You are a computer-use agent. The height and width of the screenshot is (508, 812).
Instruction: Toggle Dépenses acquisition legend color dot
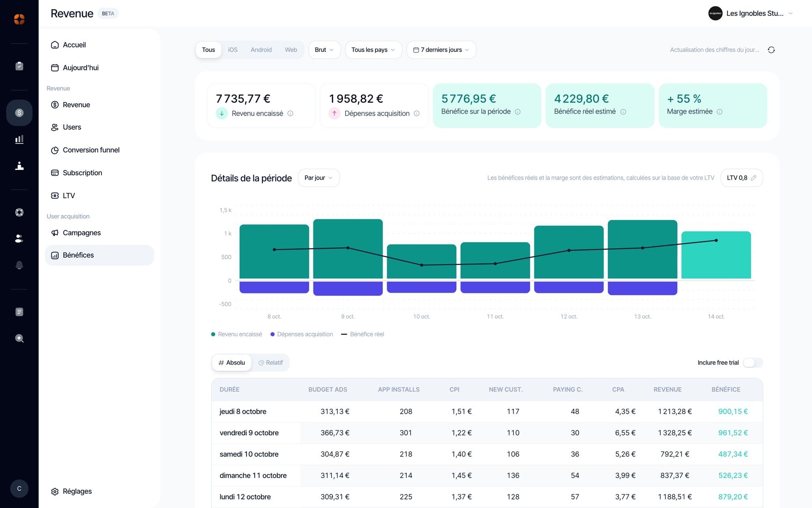[272, 334]
